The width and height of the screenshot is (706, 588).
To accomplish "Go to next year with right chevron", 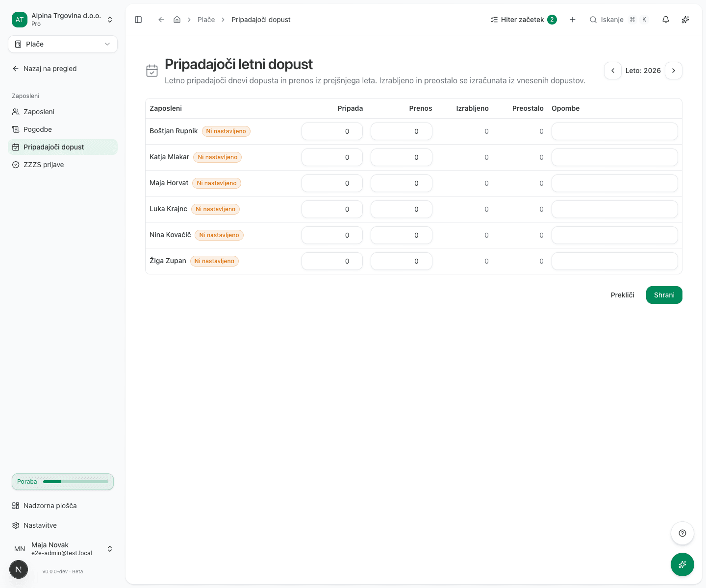I will click(x=674, y=71).
